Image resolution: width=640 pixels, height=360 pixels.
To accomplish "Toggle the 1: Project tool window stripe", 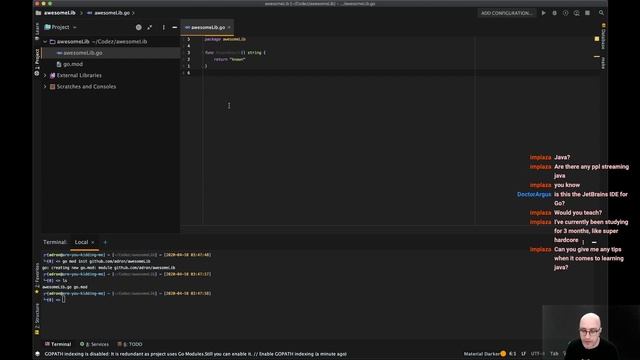I will [x=37, y=61].
